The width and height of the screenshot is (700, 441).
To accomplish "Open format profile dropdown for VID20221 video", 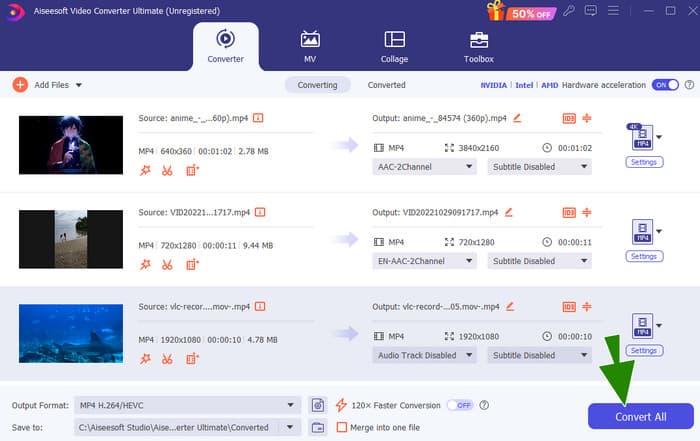I will [x=659, y=231].
